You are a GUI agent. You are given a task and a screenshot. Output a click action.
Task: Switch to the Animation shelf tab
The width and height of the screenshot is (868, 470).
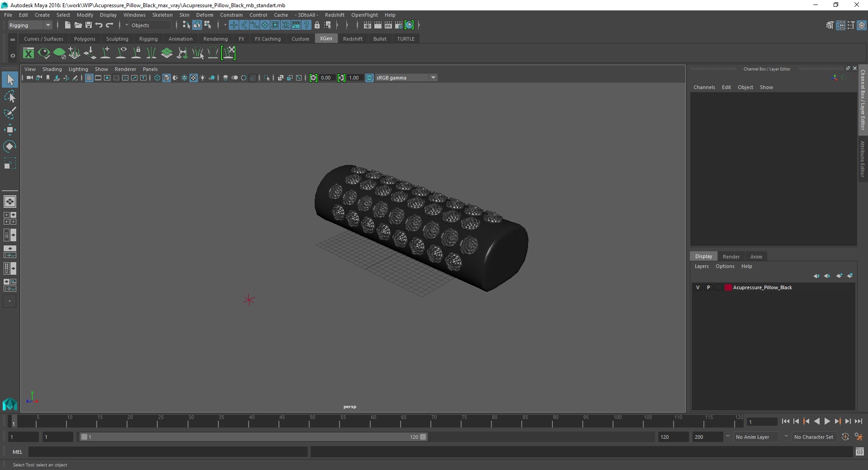180,39
